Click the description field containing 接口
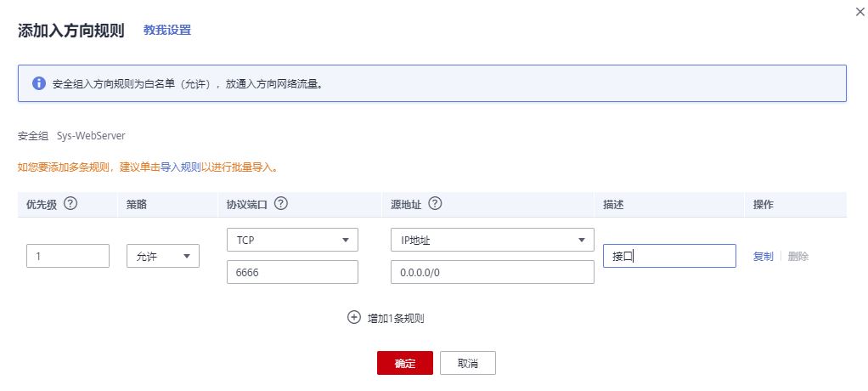868x391 pixels. click(669, 256)
